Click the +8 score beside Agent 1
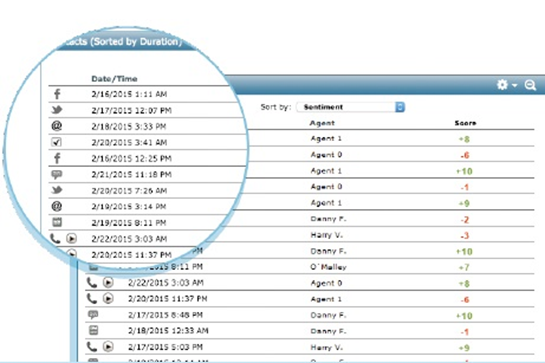 [x=464, y=139]
